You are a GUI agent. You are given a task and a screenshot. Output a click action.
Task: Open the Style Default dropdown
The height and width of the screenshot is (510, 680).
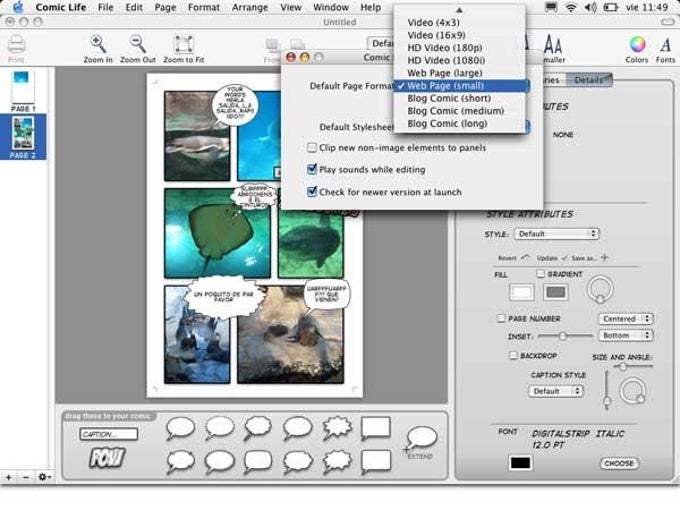tap(556, 234)
